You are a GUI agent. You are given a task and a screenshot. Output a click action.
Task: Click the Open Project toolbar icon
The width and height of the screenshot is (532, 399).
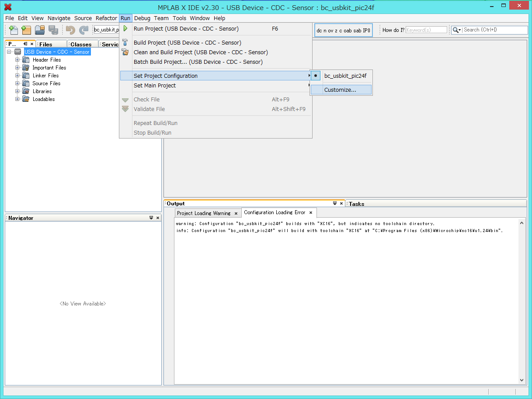click(40, 30)
